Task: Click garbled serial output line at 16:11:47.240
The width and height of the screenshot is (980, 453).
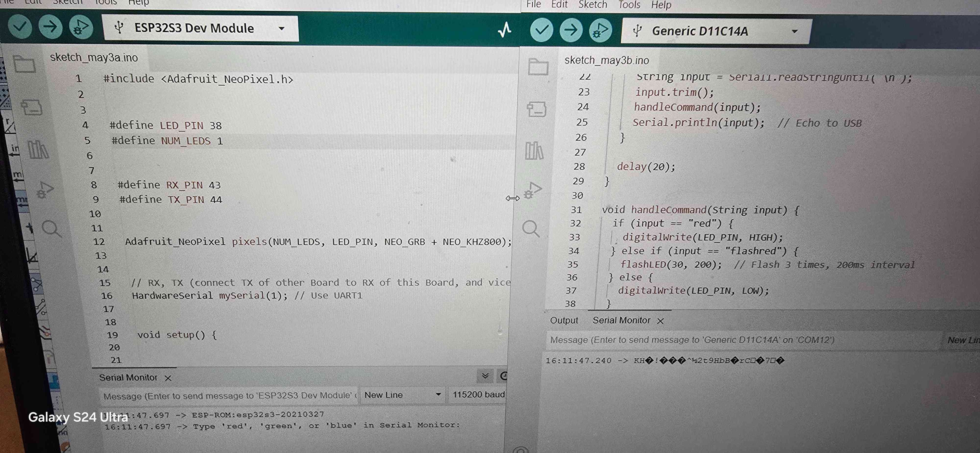Action: coord(665,361)
